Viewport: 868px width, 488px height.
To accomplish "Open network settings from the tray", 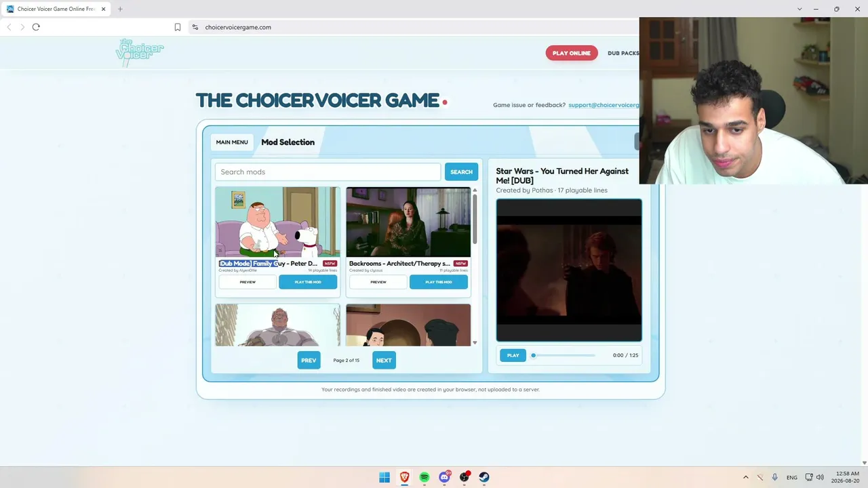I will click(x=809, y=477).
